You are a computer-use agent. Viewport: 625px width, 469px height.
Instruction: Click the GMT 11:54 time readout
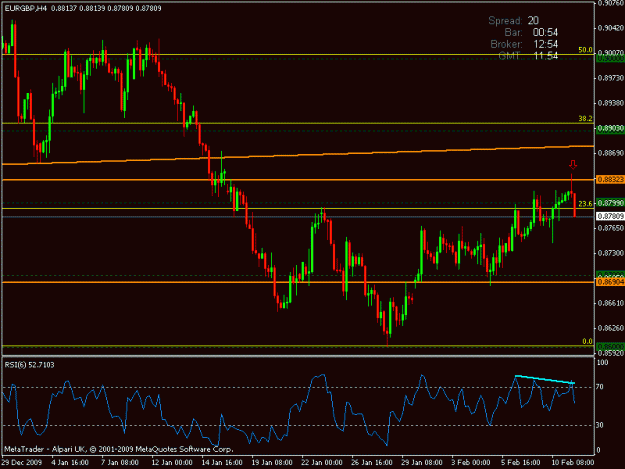coord(529,56)
